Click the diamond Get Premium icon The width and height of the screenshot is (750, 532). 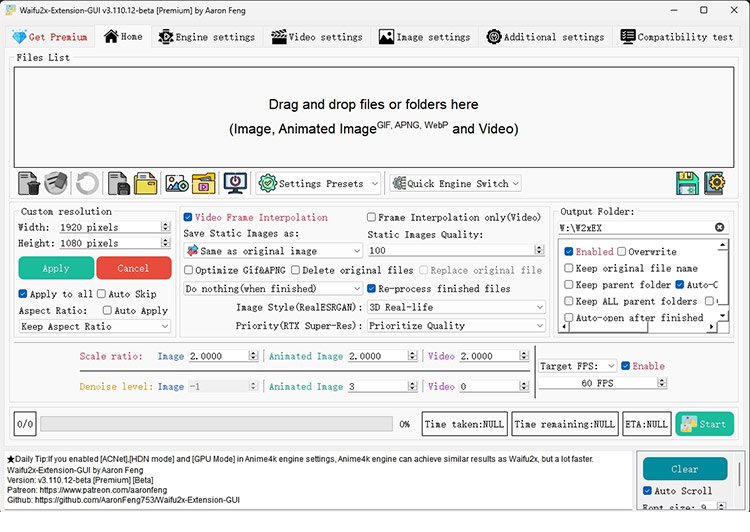pyautogui.click(x=20, y=37)
